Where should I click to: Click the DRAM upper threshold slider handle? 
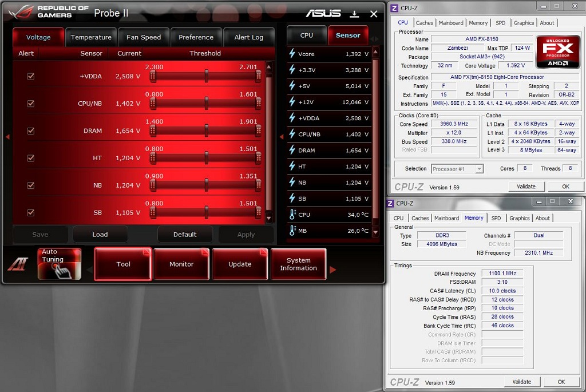[258, 131]
